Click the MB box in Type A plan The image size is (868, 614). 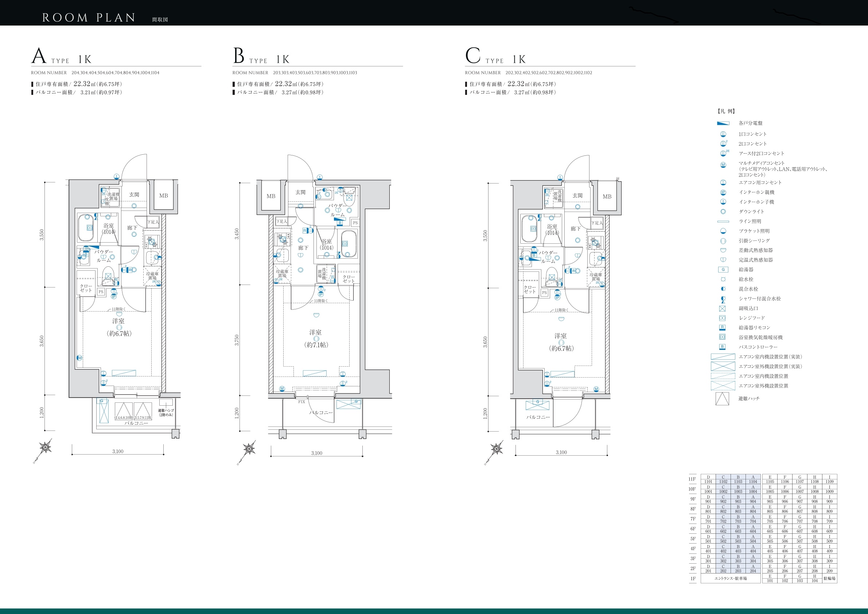pos(163,196)
